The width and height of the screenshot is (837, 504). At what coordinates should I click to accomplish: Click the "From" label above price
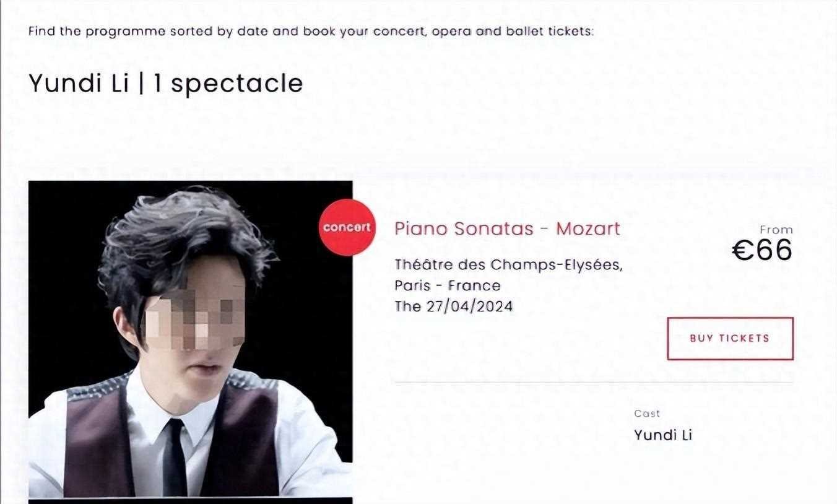[776, 230]
